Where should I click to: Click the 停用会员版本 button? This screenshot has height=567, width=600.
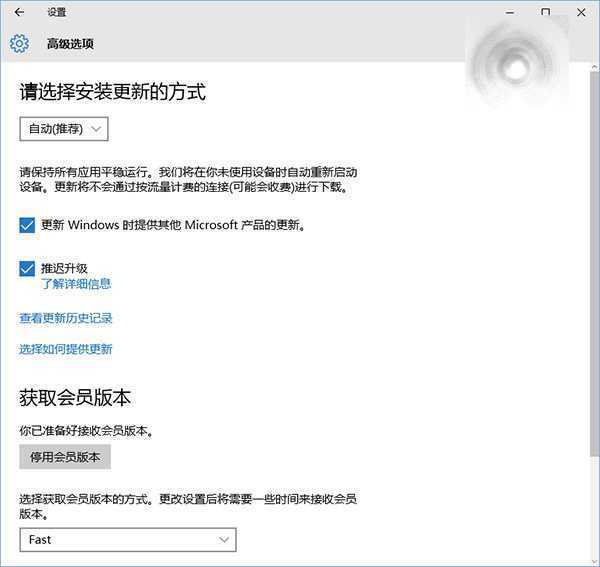[65, 457]
